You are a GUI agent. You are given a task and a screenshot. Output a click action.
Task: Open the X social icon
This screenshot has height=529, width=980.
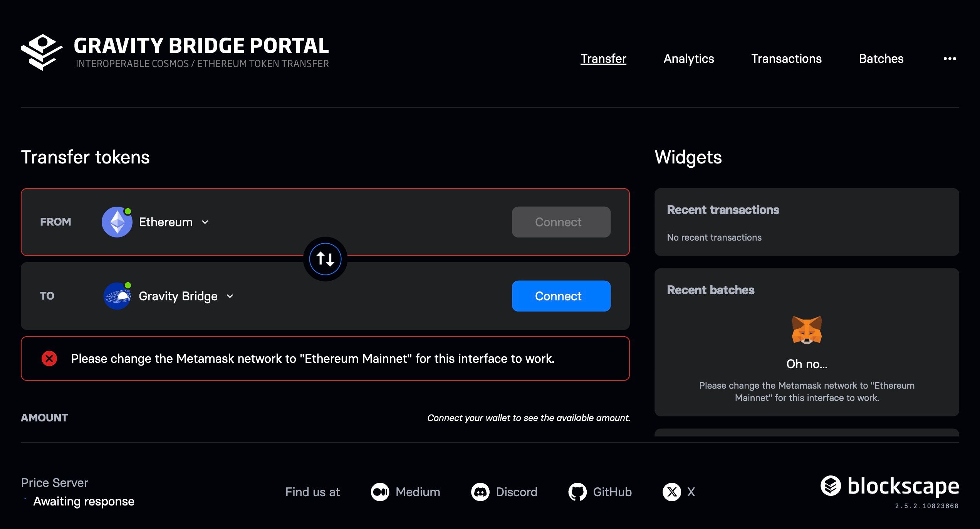point(672,492)
